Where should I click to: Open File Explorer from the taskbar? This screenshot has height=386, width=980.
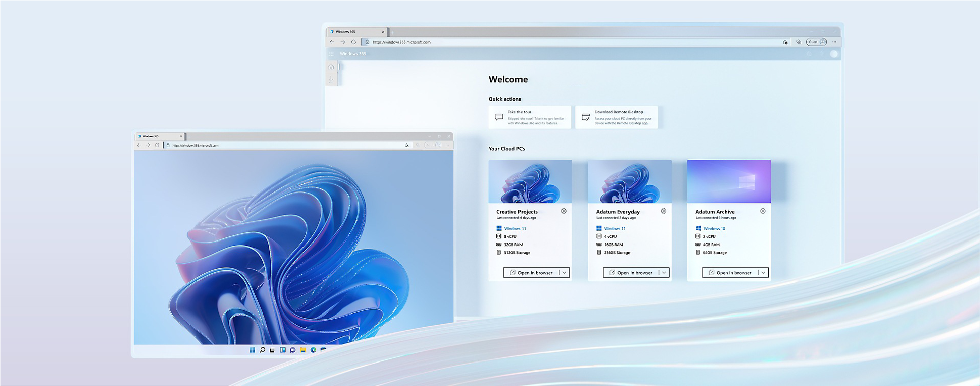point(303,350)
